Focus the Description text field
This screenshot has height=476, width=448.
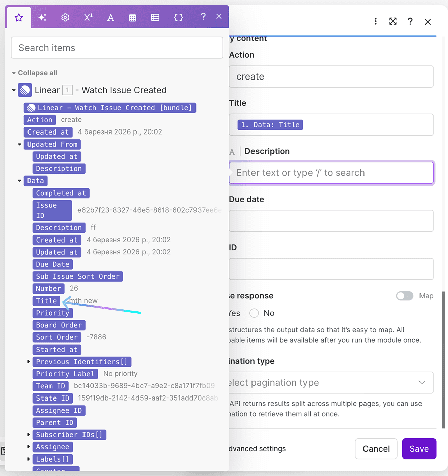coord(331,173)
